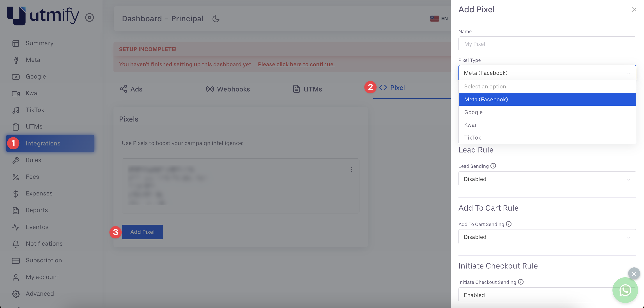The height and width of the screenshot is (308, 644).
Task: Focus the pixel Name input field
Action: click(547, 44)
